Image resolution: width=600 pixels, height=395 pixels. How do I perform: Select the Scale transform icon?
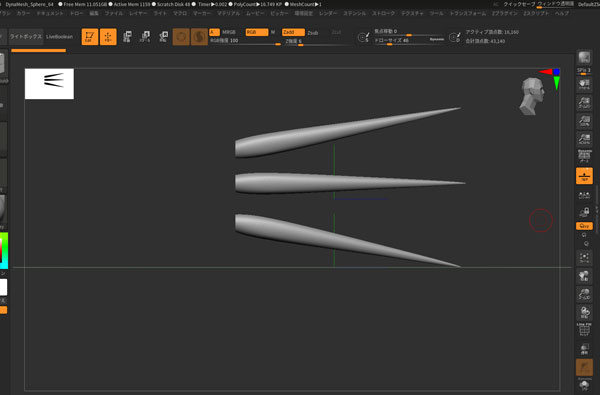[x=145, y=37]
